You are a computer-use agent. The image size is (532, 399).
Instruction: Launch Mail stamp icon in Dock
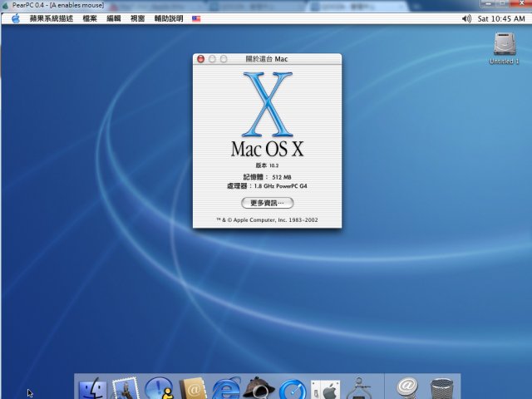click(x=126, y=388)
